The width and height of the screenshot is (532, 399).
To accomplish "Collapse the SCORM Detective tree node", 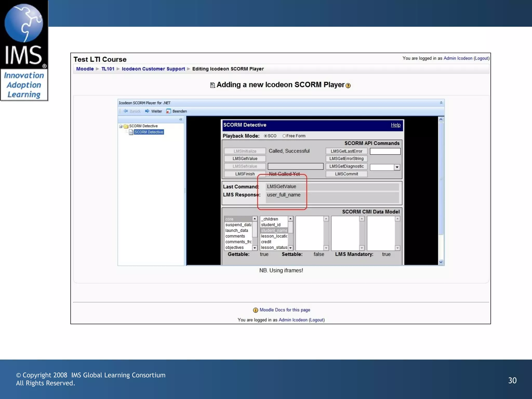I will pos(121,127).
